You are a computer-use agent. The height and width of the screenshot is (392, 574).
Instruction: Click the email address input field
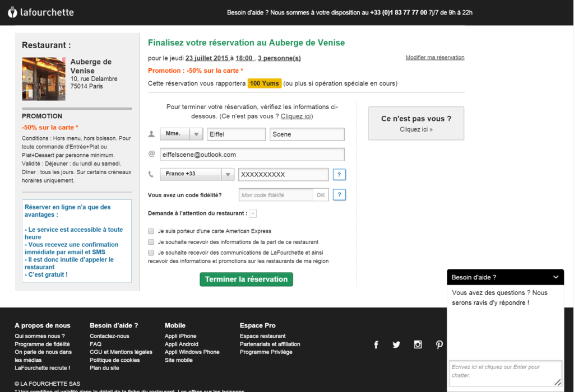[x=252, y=155]
